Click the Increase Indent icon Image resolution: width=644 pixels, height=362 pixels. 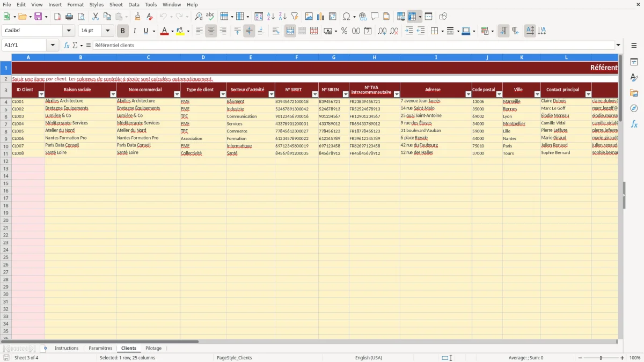[x=409, y=31]
